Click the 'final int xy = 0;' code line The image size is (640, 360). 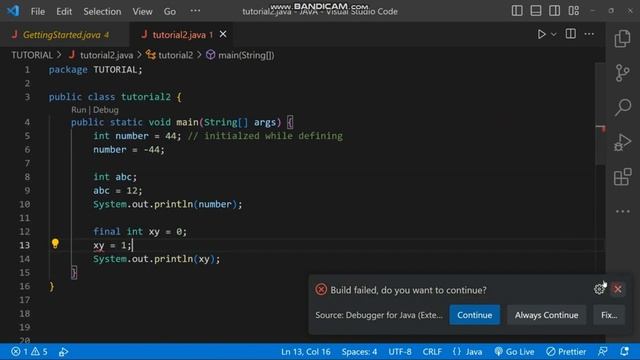(x=140, y=231)
